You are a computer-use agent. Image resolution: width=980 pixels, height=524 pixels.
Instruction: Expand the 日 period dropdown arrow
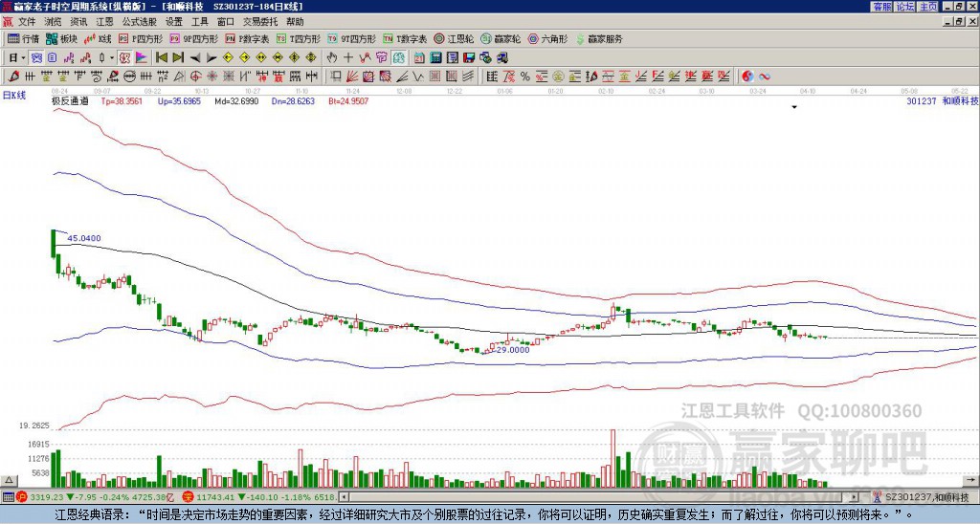coord(23,57)
